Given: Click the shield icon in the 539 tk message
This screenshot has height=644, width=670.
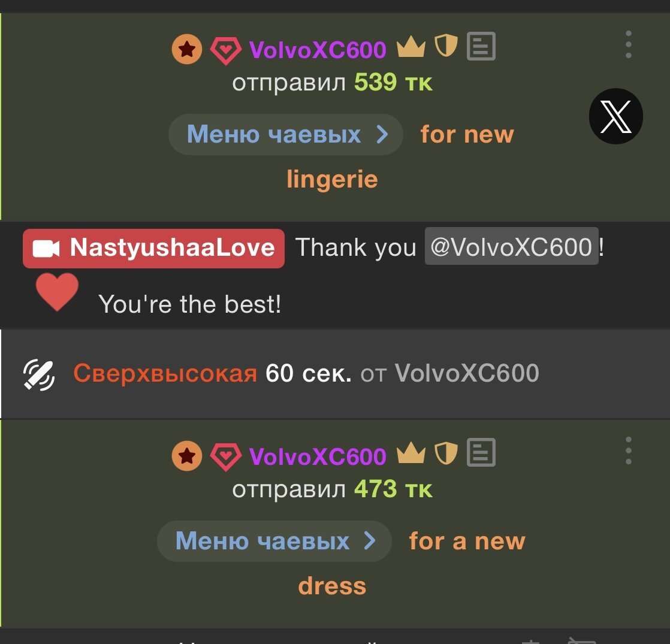Looking at the screenshot, I should pos(446,45).
